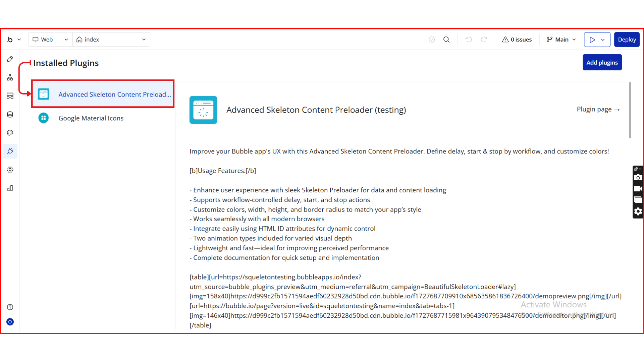The height and width of the screenshot is (362, 644).
Task: Open the Design tab pencil icon
Action: click(x=10, y=59)
